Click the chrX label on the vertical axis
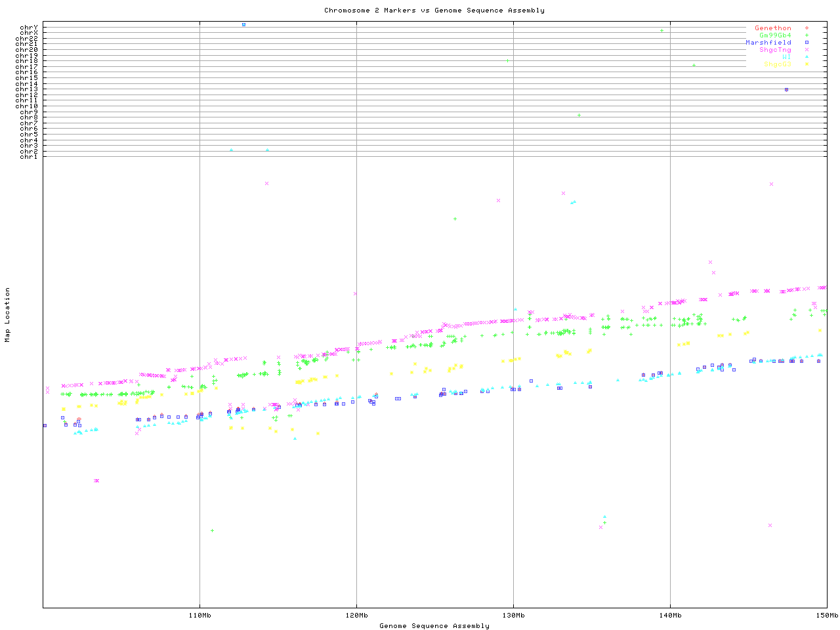Screen dimensions: 840x630 pyautogui.click(x=28, y=33)
